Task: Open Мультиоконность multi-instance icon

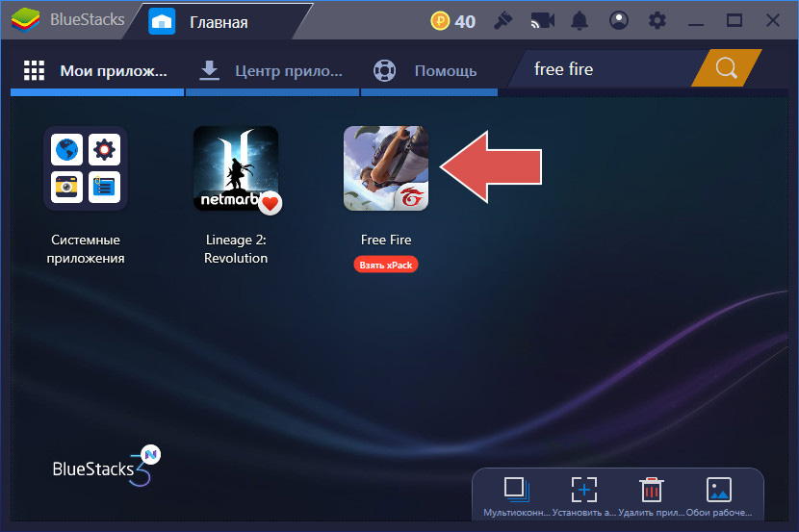Action: coord(517,490)
